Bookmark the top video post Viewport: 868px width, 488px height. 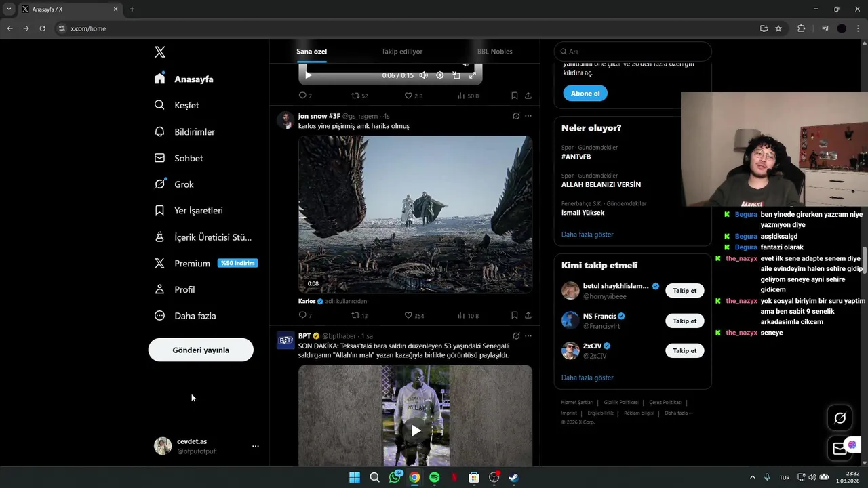514,96
